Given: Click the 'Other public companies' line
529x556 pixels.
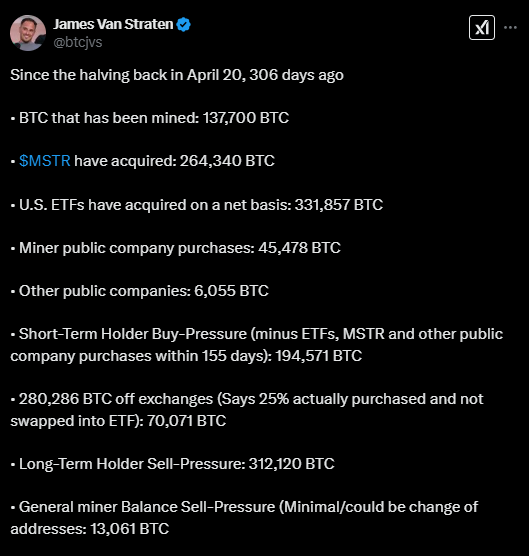Looking at the screenshot, I should [x=139, y=291].
